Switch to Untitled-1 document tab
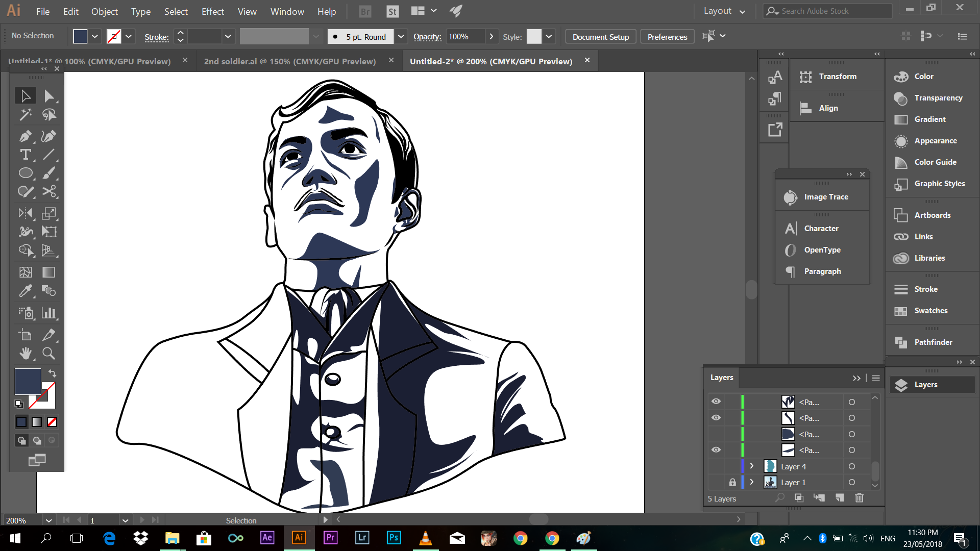 [89, 61]
